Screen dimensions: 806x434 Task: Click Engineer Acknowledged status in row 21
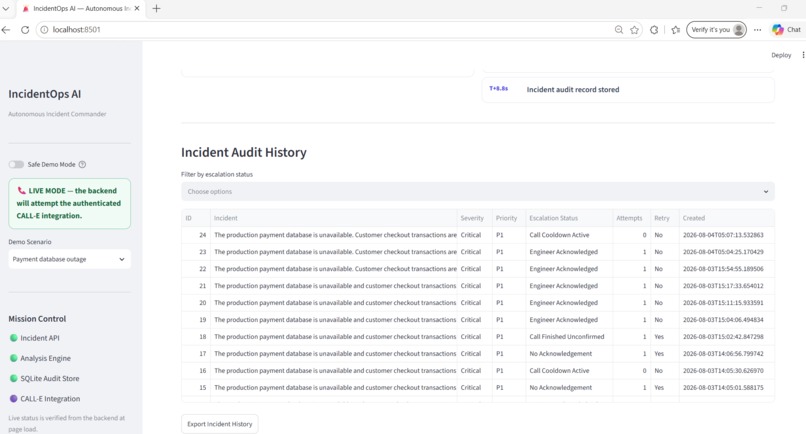pyautogui.click(x=569, y=286)
